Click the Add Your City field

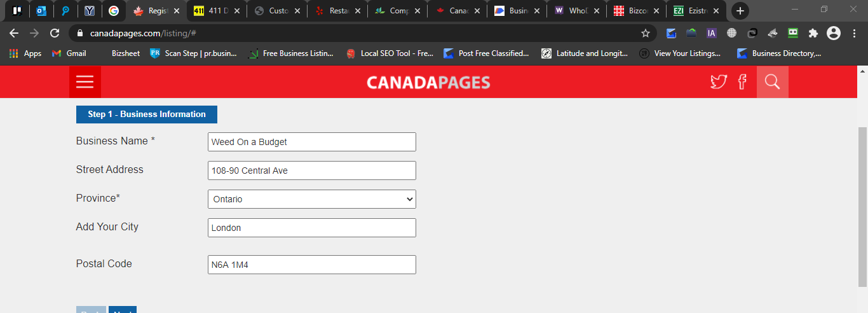[x=312, y=228]
